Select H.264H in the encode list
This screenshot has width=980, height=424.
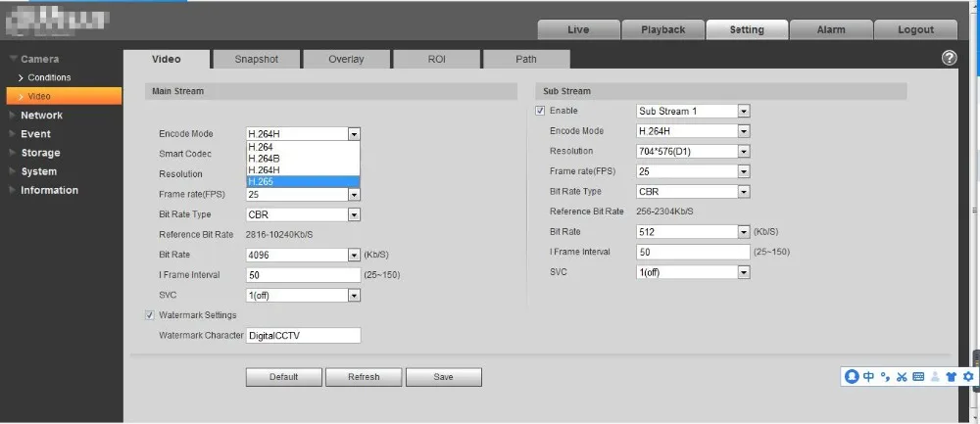point(303,169)
